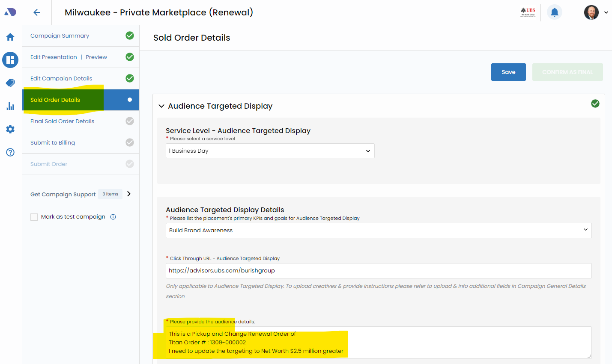Go to Campaign Summary step
The width and height of the screenshot is (612, 364).
click(60, 36)
